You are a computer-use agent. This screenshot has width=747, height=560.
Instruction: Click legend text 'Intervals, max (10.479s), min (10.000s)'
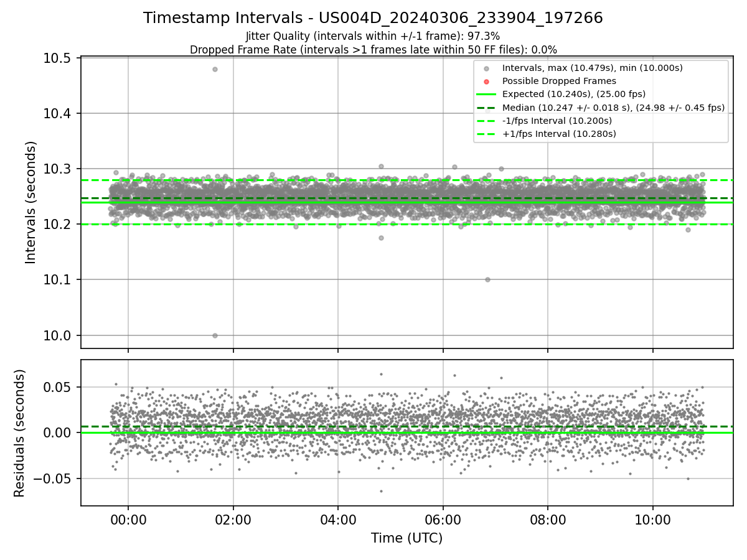(593, 68)
